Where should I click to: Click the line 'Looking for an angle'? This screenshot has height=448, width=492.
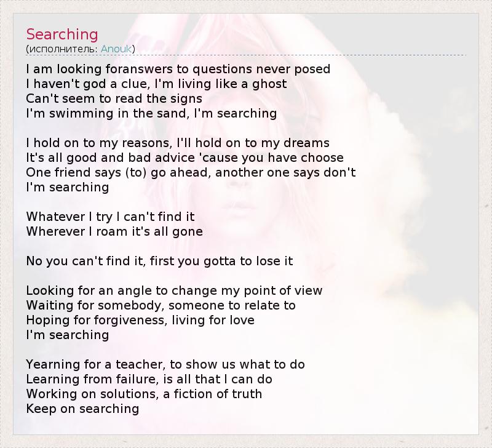(x=174, y=290)
